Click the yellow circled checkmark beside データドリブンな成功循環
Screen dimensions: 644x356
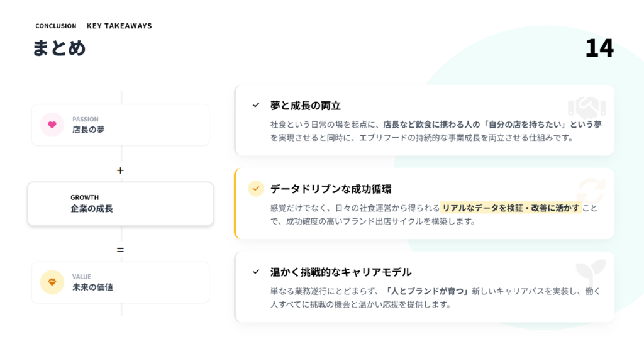(x=256, y=189)
